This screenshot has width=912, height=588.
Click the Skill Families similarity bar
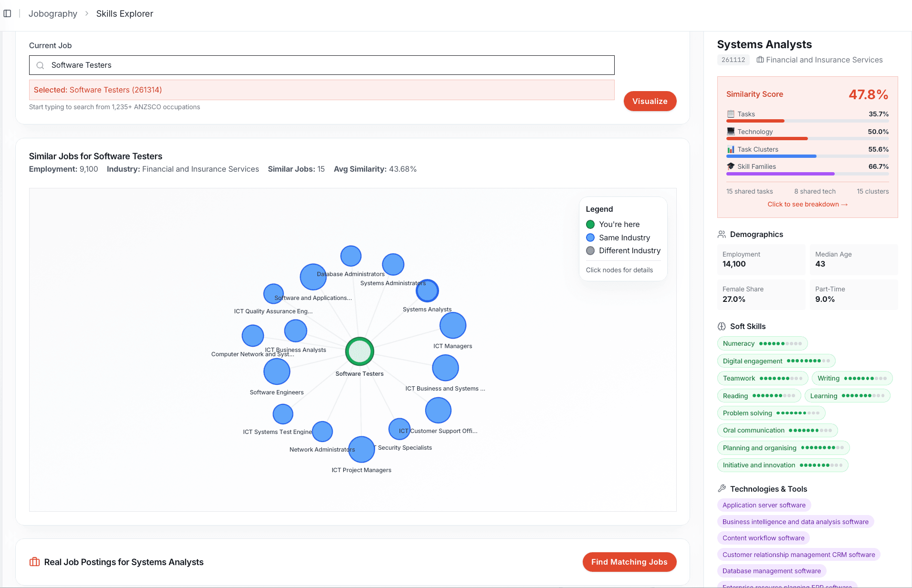pos(807,174)
